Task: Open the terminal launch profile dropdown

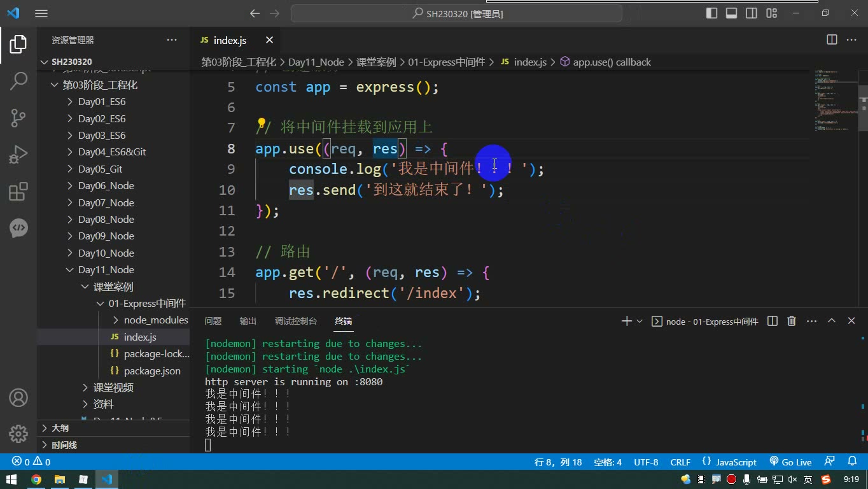Action: (x=640, y=322)
